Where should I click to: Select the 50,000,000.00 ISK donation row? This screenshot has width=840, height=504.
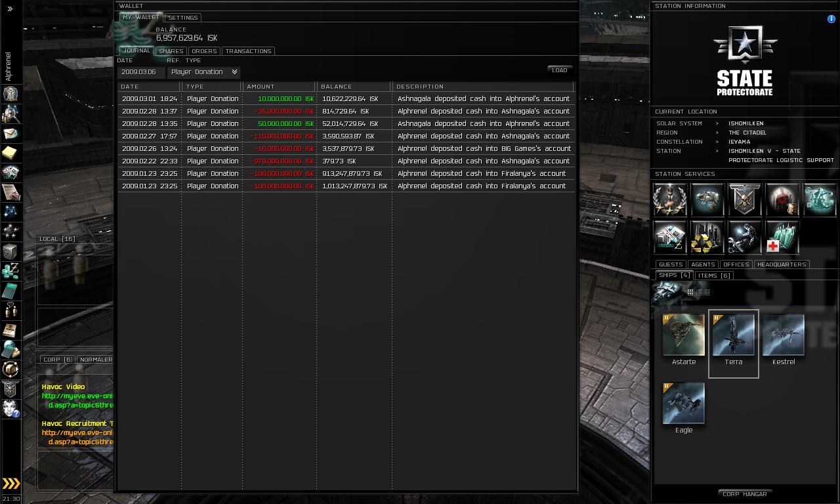tap(346, 124)
